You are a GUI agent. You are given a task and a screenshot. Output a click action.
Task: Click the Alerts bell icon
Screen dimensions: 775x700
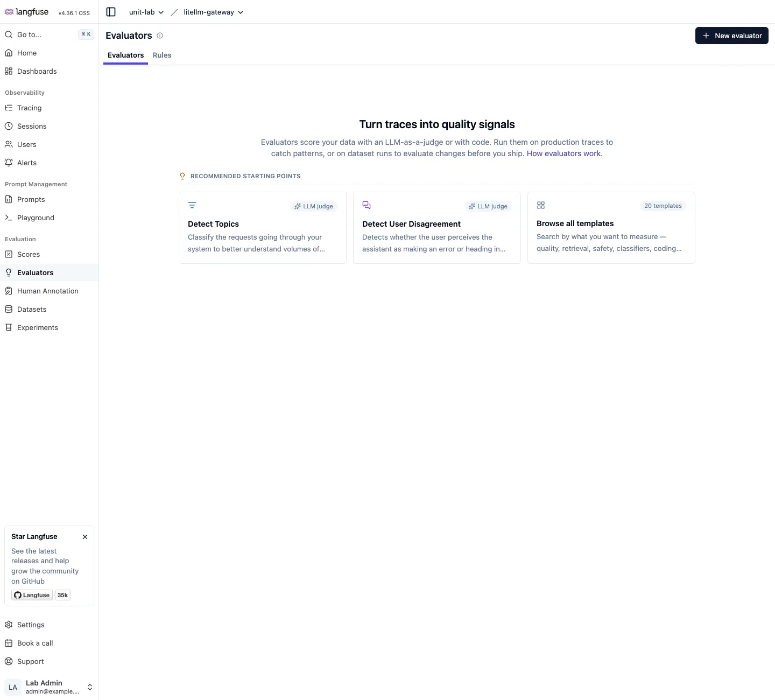tap(9, 163)
